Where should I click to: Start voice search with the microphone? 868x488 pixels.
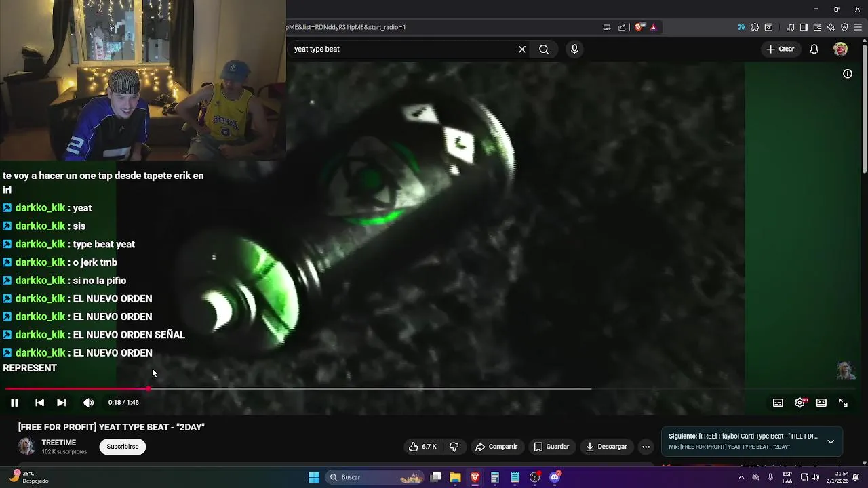tap(574, 49)
